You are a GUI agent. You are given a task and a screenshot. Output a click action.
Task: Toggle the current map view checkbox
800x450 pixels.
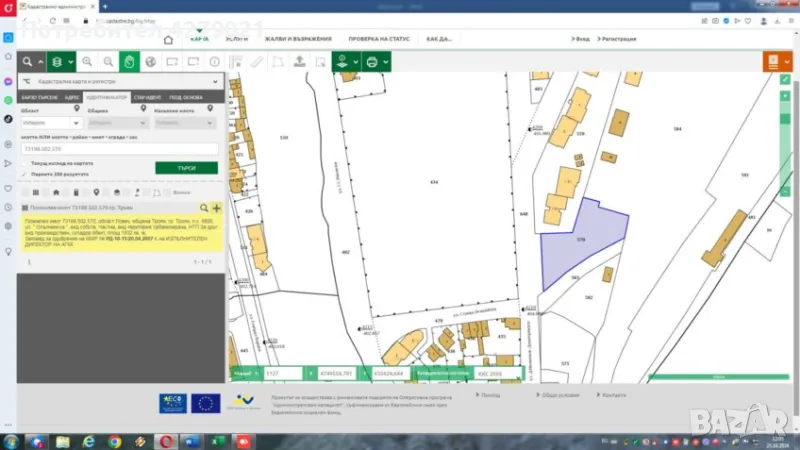25,163
